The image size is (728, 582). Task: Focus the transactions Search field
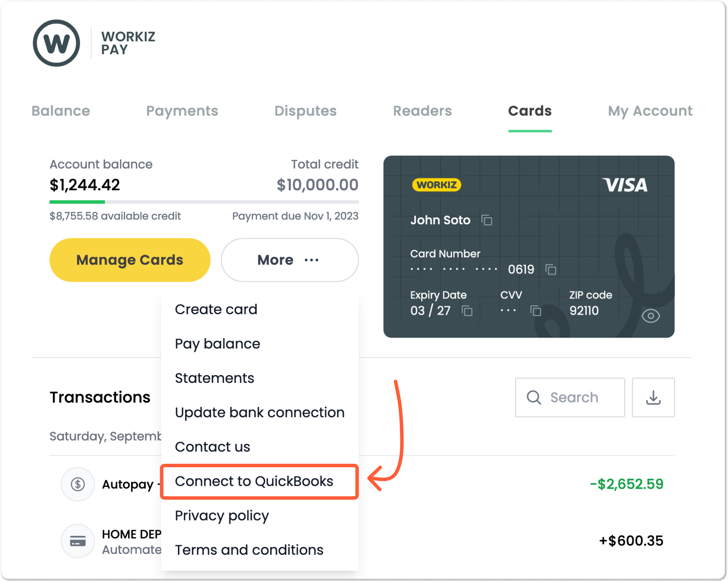coord(570,398)
